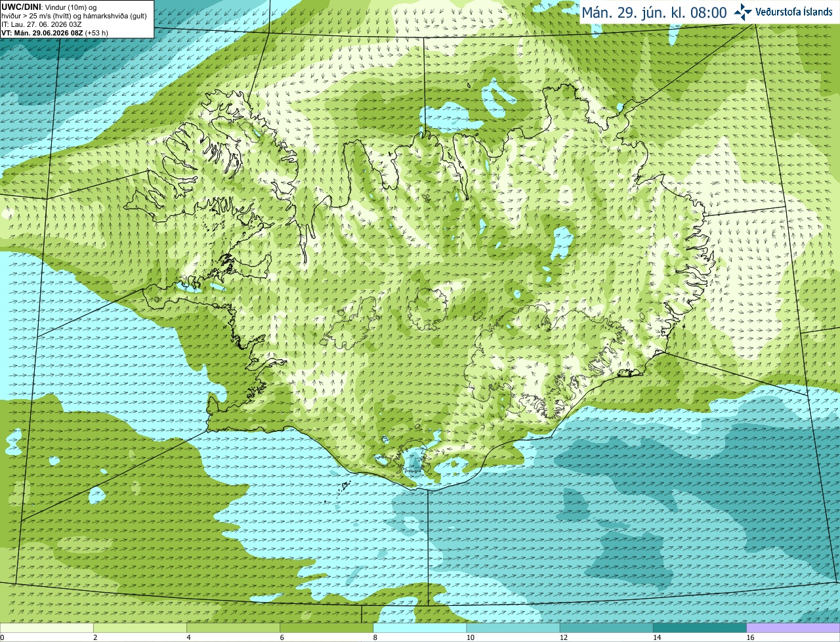
Task: Select the 12–14 m/s teal legend swatch
Action: coord(606,628)
